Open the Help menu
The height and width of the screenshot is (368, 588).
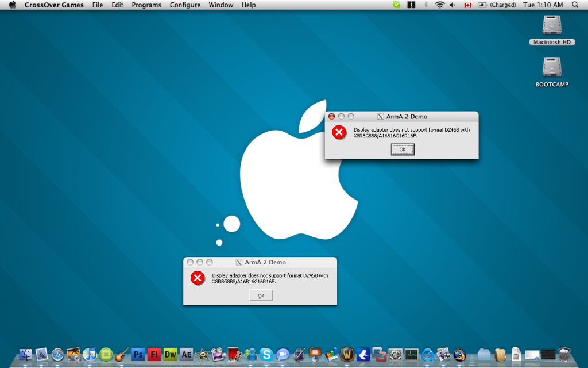pyautogui.click(x=248, y=5)
